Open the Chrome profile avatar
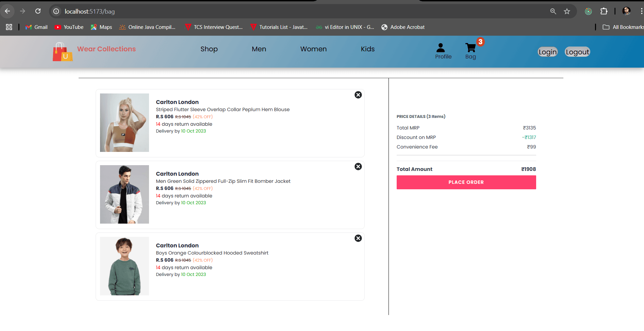Screen dimensions: 644x331 [x=626, y=11]
